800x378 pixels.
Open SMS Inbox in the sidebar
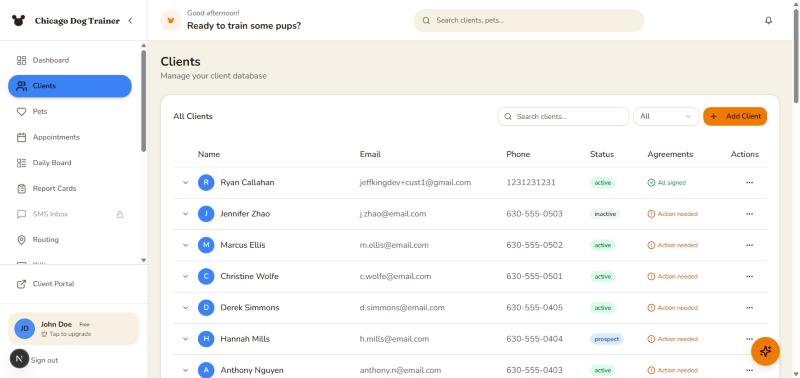tap(70, 214)
